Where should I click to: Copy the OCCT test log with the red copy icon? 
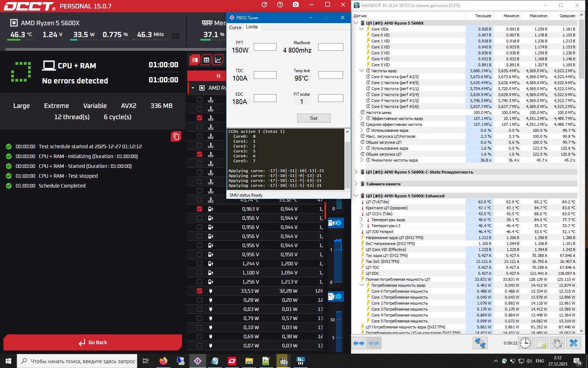click(x=176, y=136)
